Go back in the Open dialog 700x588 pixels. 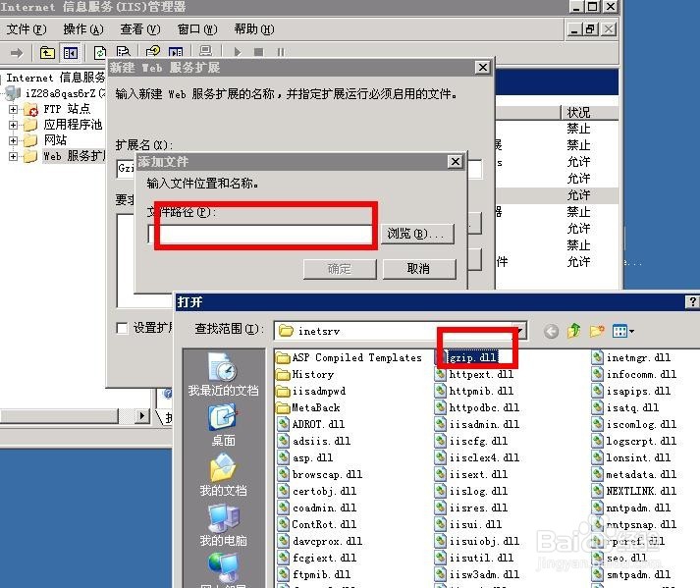point(552,331)
